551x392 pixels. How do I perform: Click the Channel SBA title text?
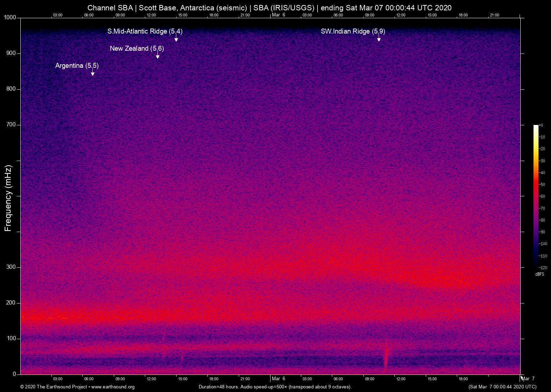[x=110, y=7]
